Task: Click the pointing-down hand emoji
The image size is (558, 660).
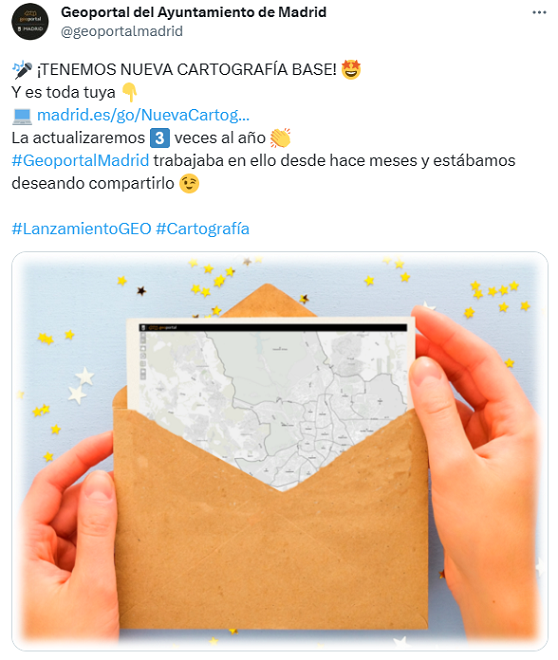Action: 130,92
